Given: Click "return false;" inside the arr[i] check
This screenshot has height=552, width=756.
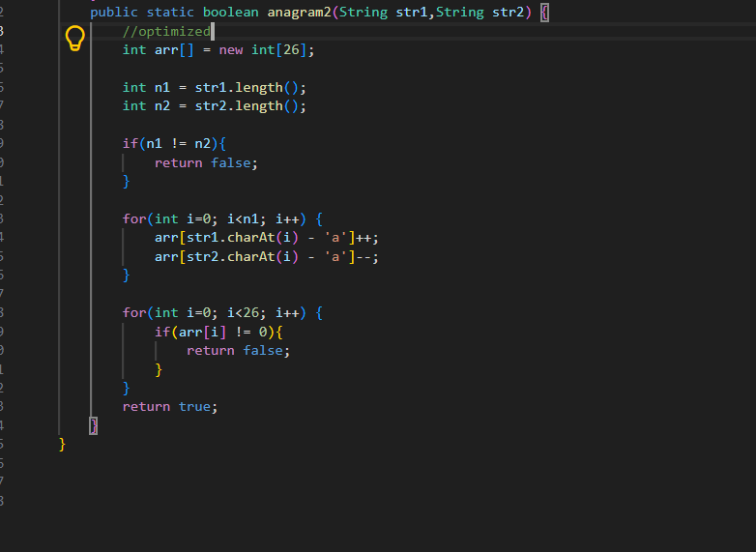Looking at the screenshot, I should click(x=239, y=351).
